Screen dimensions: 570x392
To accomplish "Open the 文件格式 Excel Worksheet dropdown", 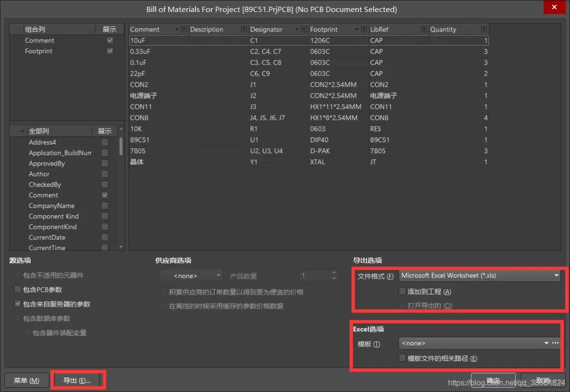I will tap(479, 275).
